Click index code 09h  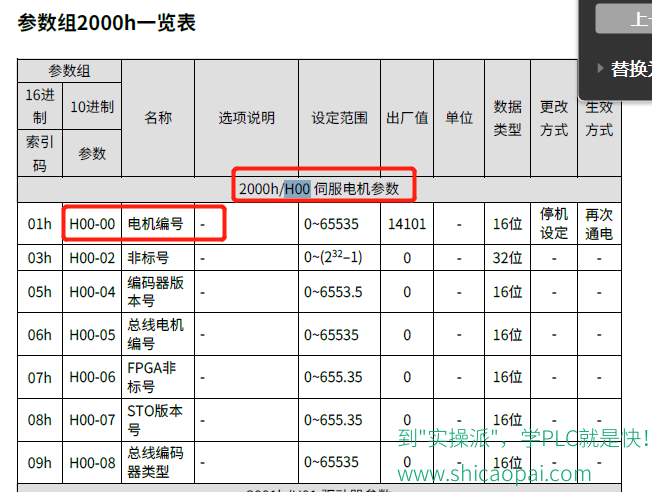40,462
